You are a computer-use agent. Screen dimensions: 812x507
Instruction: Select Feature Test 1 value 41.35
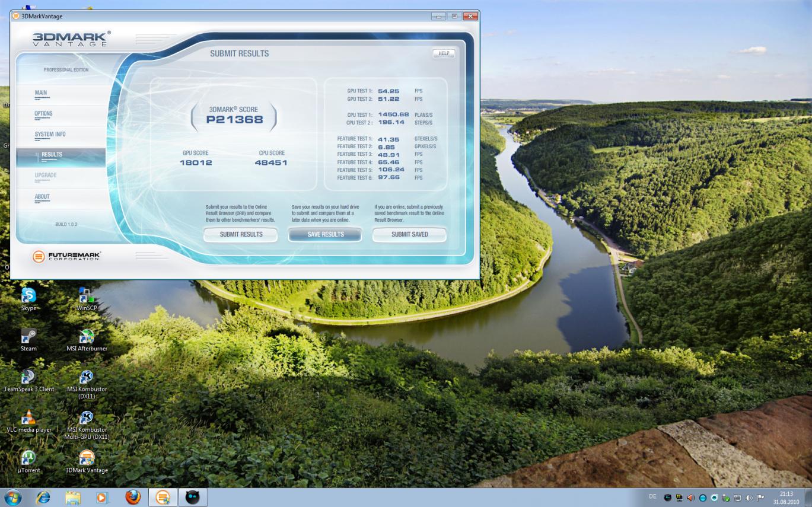(x=389, y=139)
